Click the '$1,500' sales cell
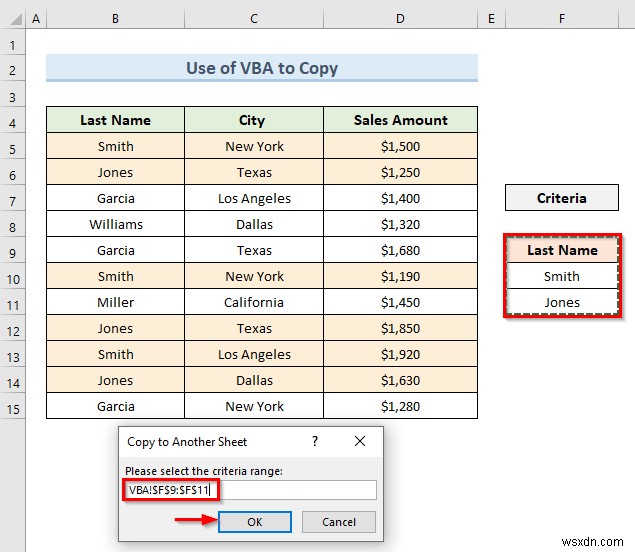This screenshot has height=552, width=635. click(401, 146)
